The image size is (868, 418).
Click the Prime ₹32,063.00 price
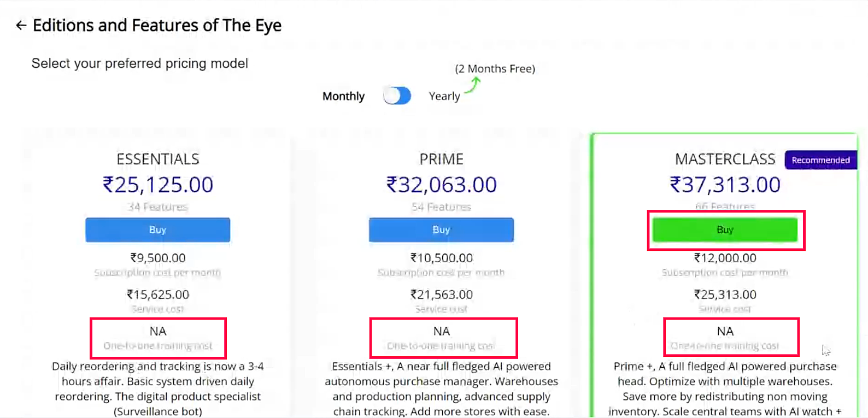click(441, 185)
